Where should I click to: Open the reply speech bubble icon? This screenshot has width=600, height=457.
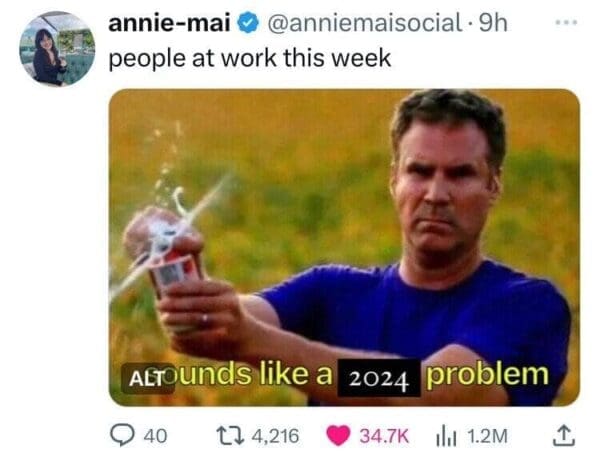[x=122, y=436]
